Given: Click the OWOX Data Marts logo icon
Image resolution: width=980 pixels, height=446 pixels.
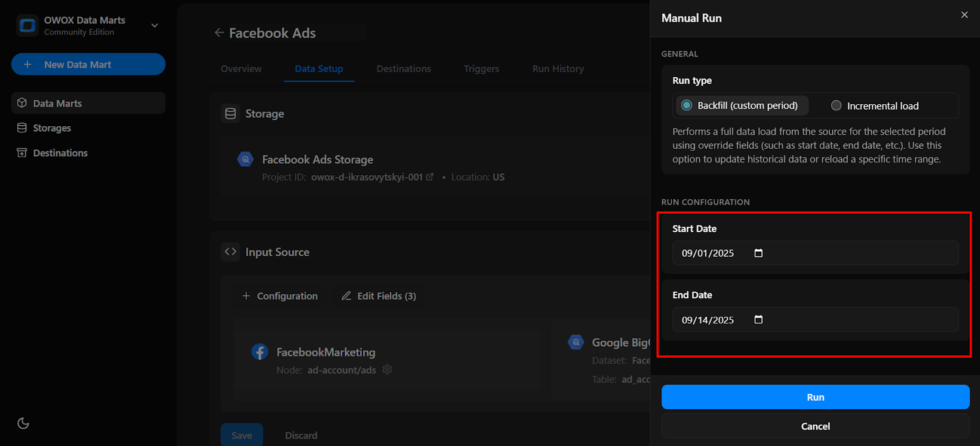Looking at the screenshot, I should 28,26.
